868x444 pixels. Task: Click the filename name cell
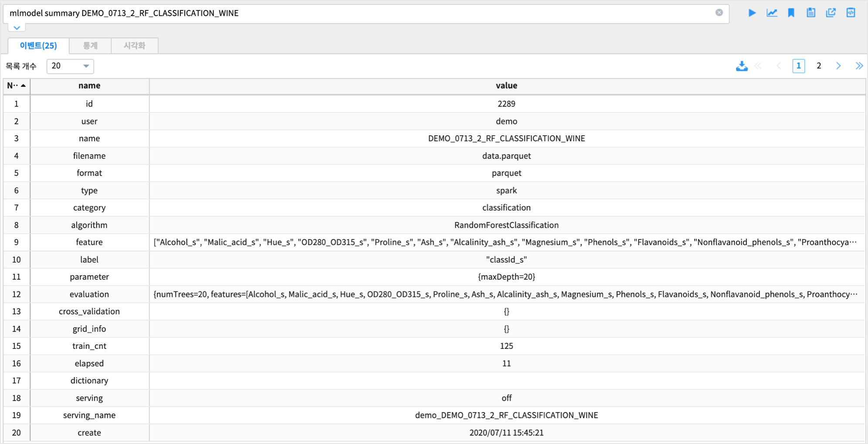coord(89,156)
